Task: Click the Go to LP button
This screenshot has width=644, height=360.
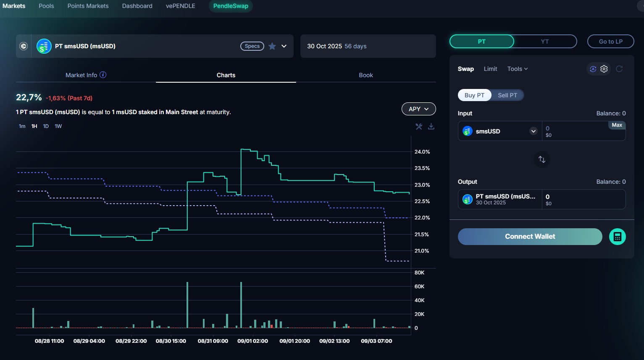Action: click(611, 42)
